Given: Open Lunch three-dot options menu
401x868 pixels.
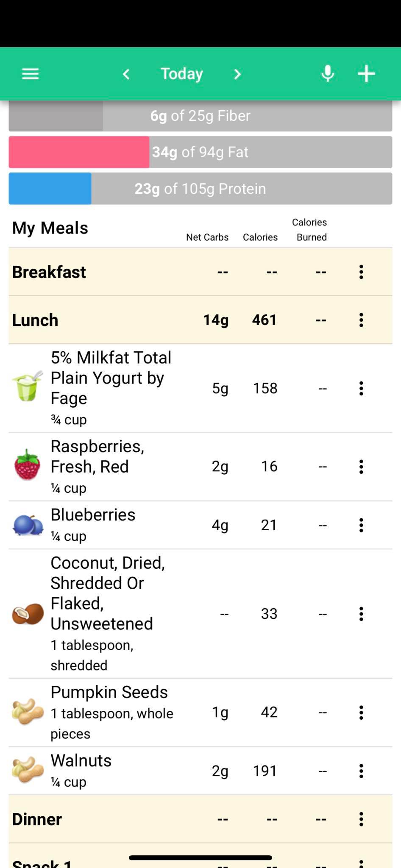Looking at the screenshot, I should point(361,320).
